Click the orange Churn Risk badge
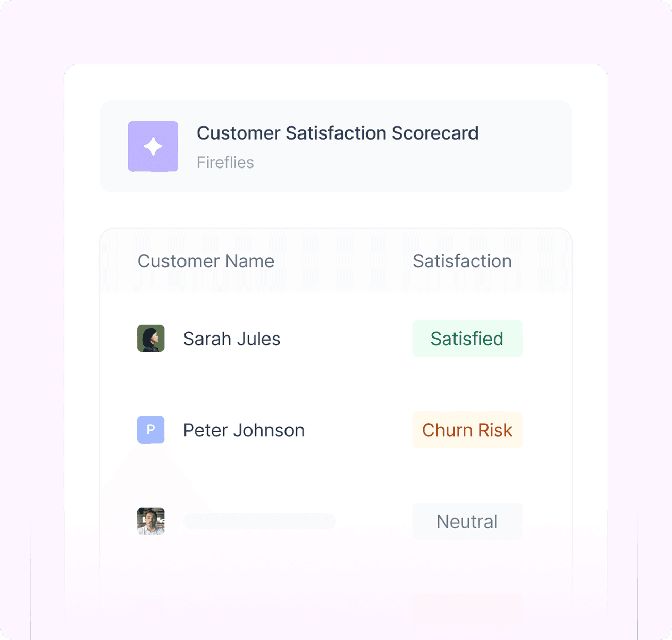Viewport: 672px width, 640px height. (467, 430)
